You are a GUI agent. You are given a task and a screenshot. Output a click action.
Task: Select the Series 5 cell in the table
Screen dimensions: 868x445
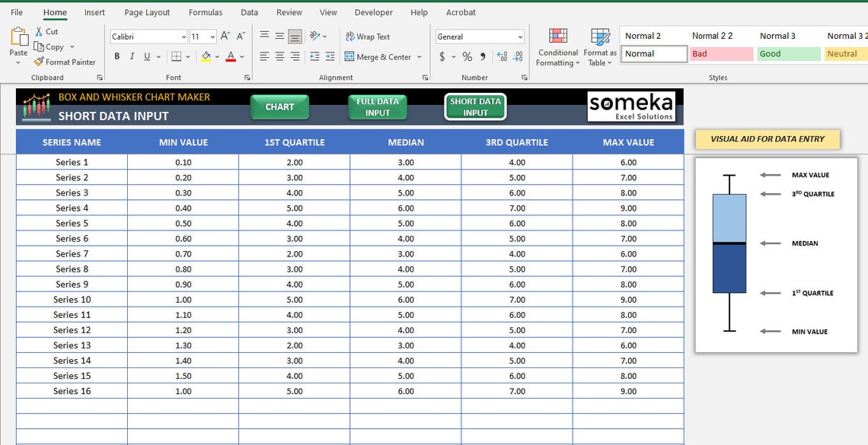tap(72, 223)
